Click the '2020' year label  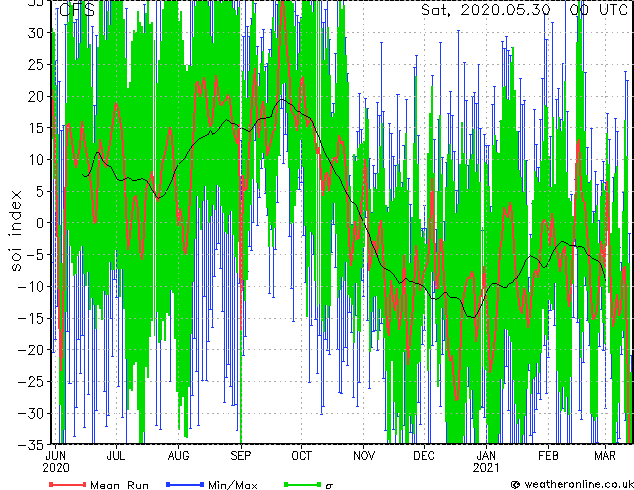click(x=56, y=468)
